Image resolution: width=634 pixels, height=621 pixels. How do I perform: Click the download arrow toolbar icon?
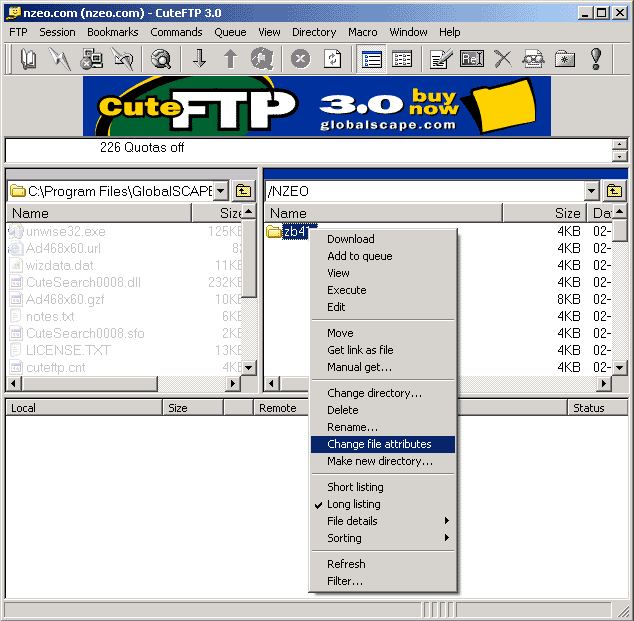[199, 59]
